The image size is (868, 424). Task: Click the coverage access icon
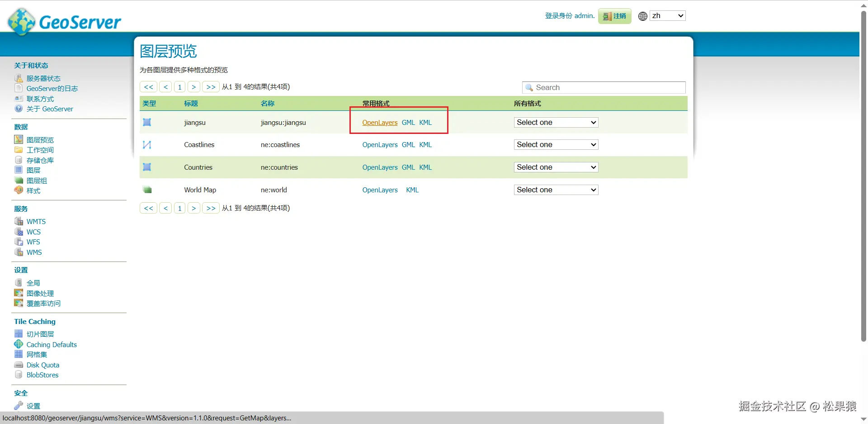point(19,303)
